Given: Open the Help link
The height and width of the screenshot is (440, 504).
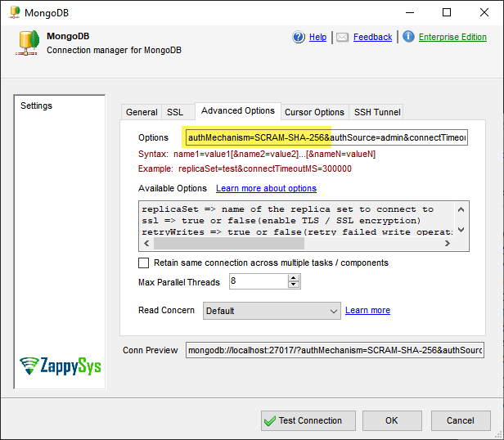Looking at the screenshot, I should pos(317,37).
